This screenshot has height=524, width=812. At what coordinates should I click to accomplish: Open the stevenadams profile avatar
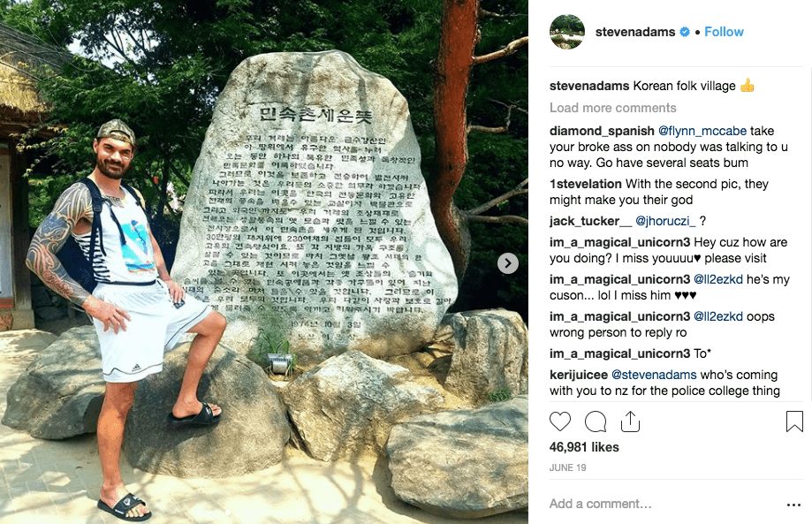[x=567, y=32]
